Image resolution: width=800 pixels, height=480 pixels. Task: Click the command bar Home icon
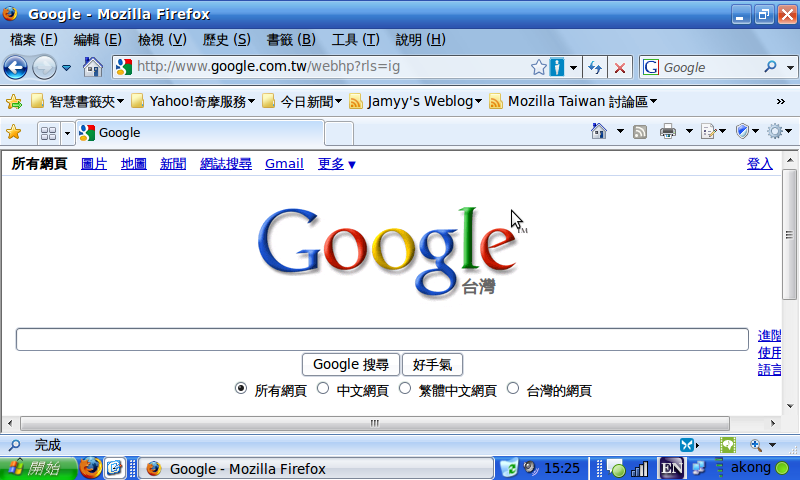599,132
